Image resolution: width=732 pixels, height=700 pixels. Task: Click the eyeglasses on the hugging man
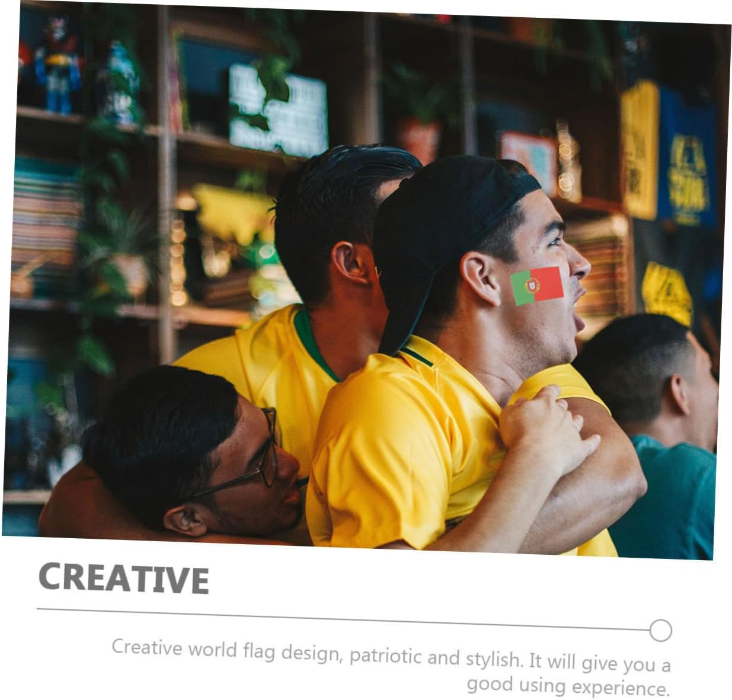(249, 456)
